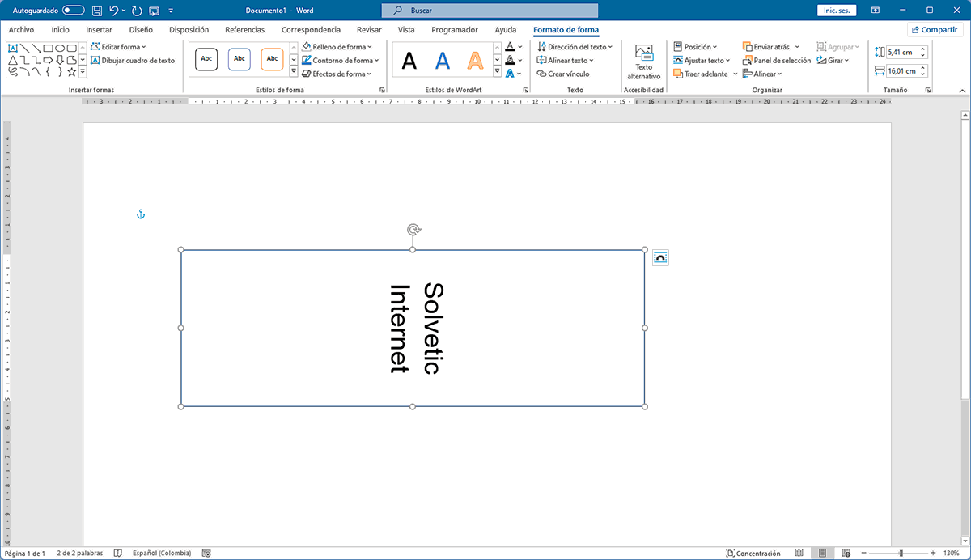
Task: Open the Editar forma dropdown
Action: 118,47
